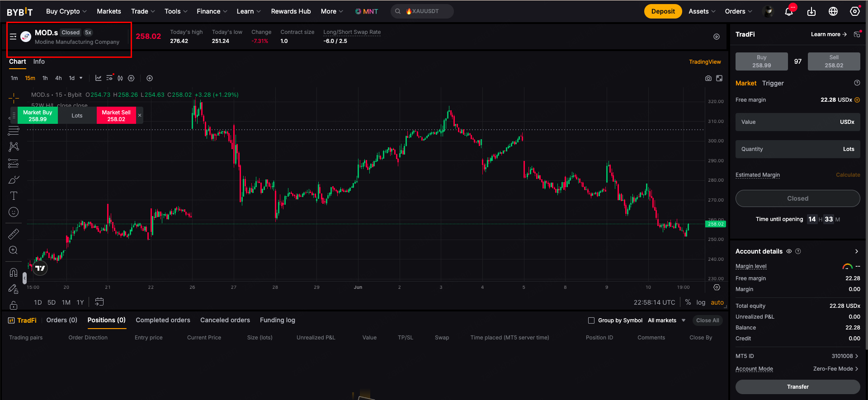Open the Indicators chart icon
The image size is (868, 400).
coord(98,78)
